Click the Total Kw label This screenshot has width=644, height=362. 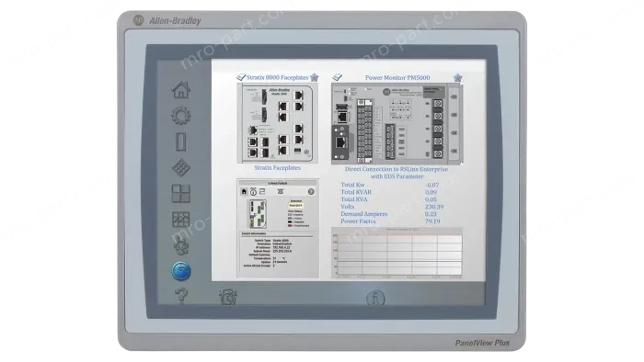(352, 185)
